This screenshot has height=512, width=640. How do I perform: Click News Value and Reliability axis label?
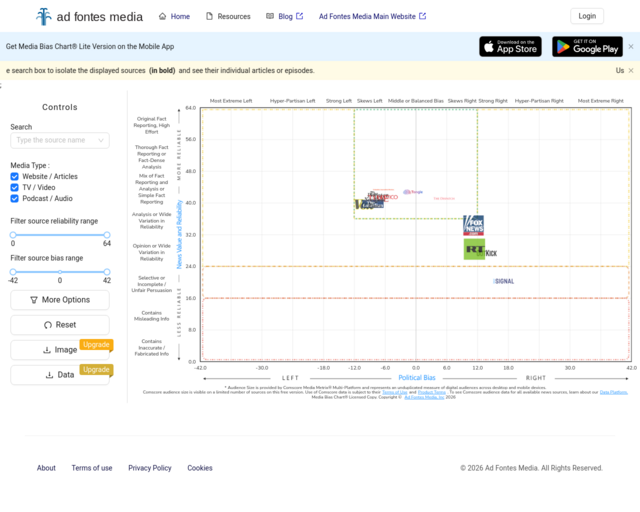(179, 234)
